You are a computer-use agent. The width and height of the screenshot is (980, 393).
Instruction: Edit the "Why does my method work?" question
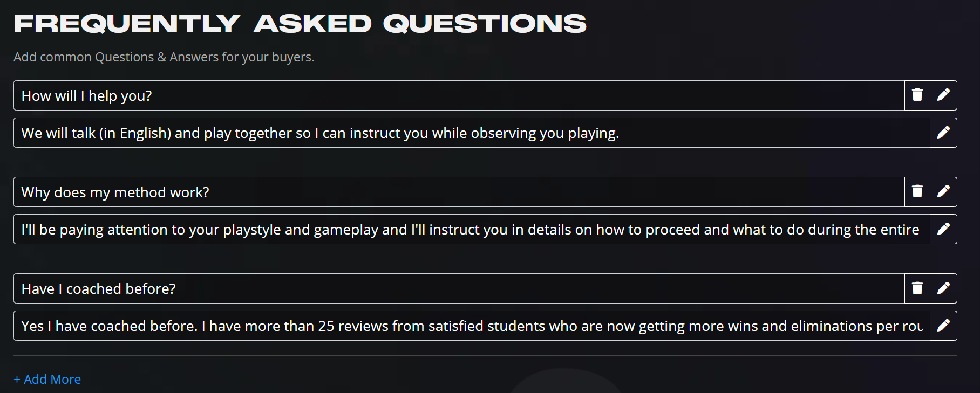pos(943,192)
